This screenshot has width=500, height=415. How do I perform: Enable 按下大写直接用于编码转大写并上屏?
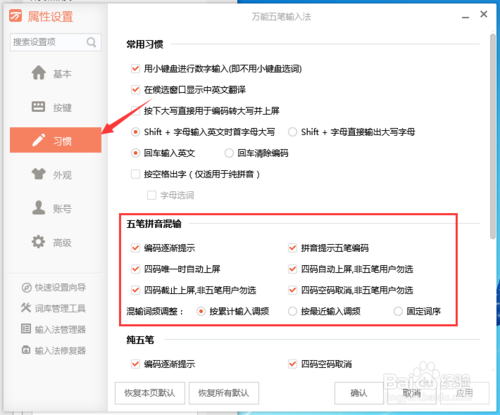point(135,111)
